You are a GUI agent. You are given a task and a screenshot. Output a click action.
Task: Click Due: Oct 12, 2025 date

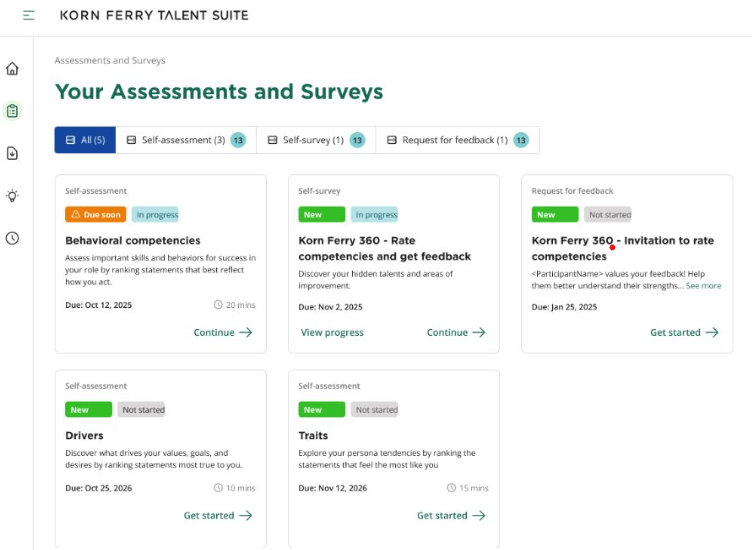98,305
